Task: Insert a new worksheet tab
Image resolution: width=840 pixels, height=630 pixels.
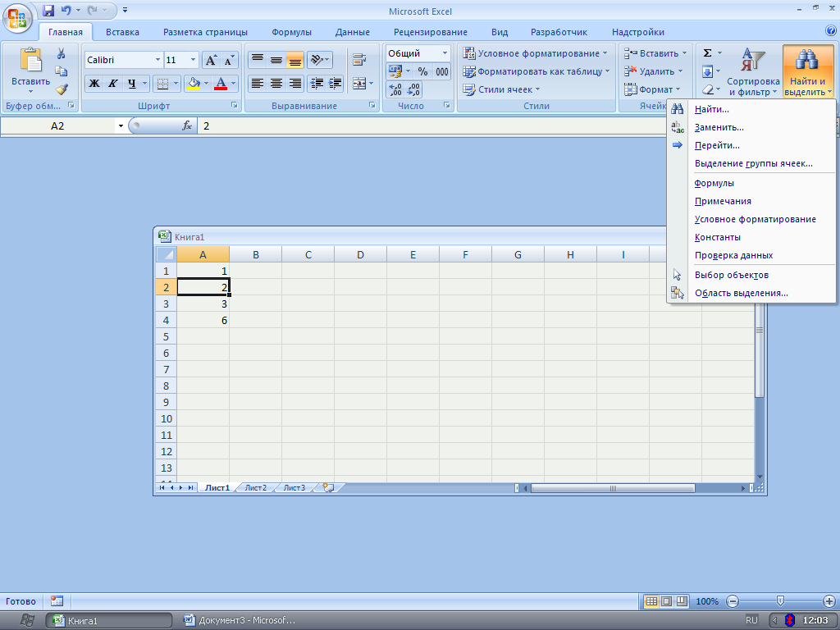Action: coord(328,487)
